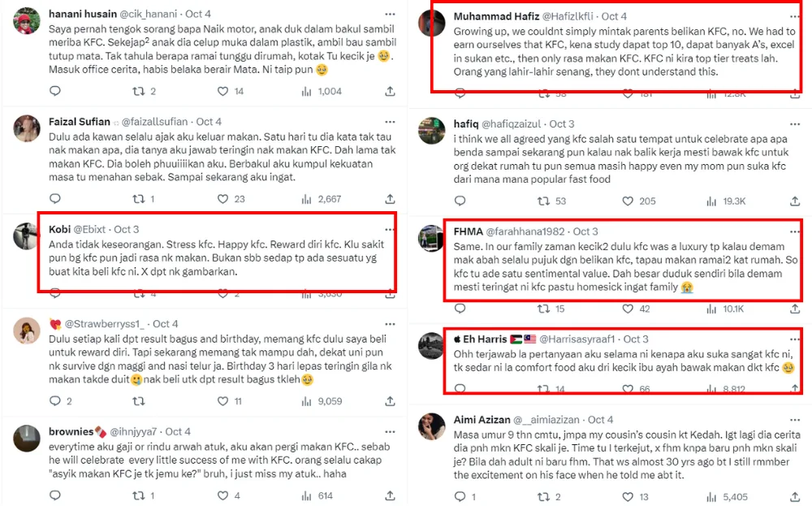
Task: Reply to Aimi Azizan's tweet
Action: pos(460,496)
